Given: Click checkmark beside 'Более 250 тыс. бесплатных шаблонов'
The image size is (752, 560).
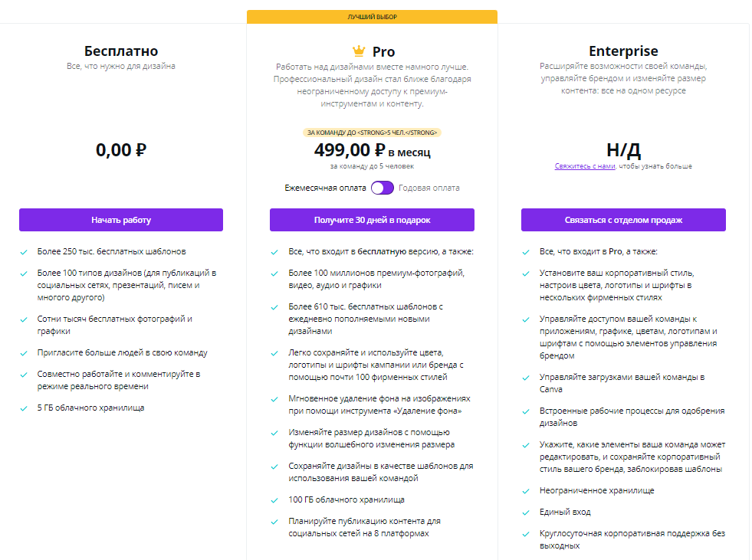Looking at the screenshot, I should point(24,252).
